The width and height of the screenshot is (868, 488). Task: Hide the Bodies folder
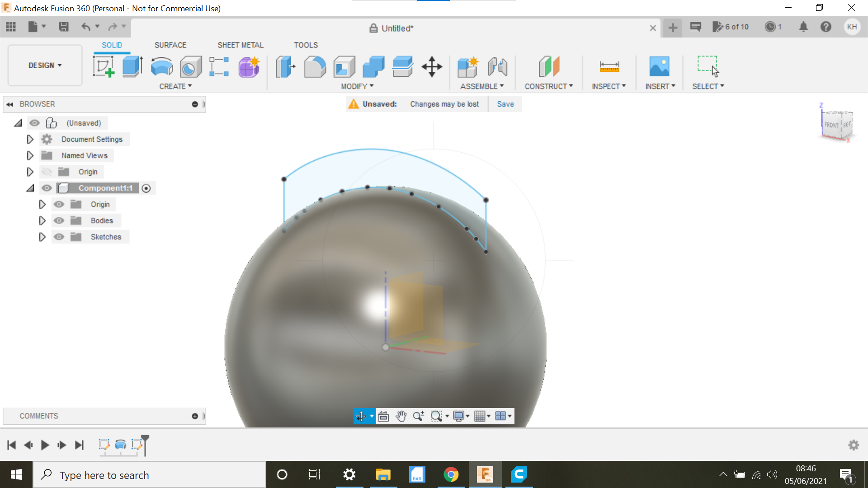pyautogui.click(x=59, y=221)
